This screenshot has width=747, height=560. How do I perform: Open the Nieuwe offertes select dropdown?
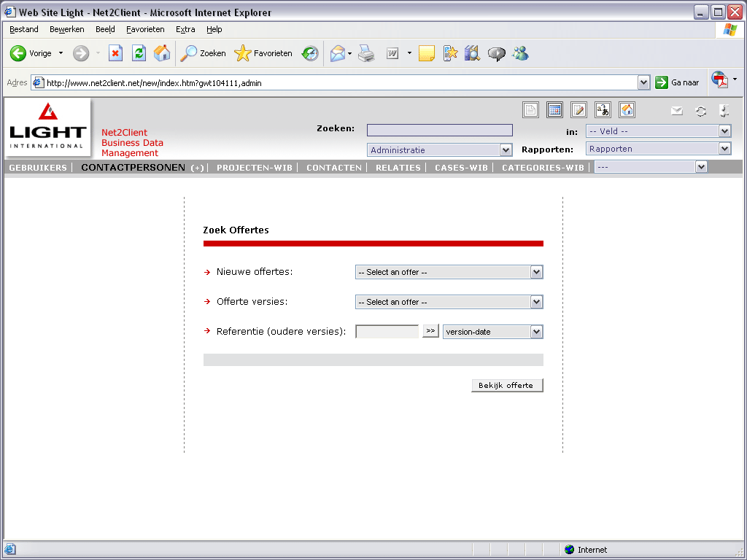point(449,272)
